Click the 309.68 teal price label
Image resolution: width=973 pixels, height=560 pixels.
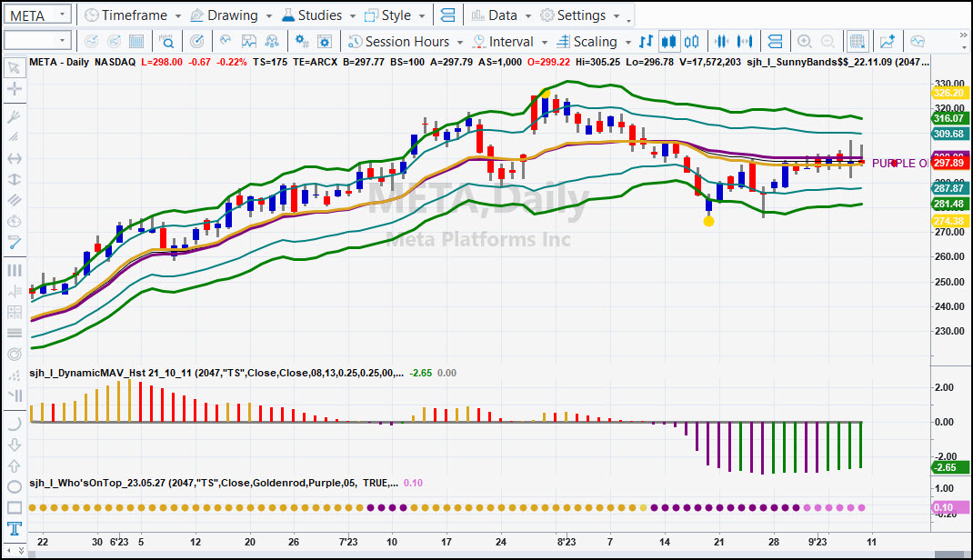(948, 134)
